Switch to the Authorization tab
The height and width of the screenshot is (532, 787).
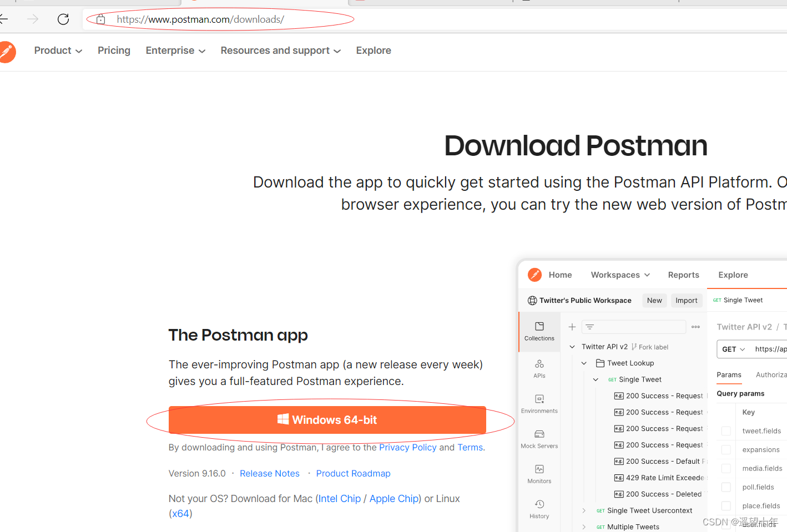[771, 375]
